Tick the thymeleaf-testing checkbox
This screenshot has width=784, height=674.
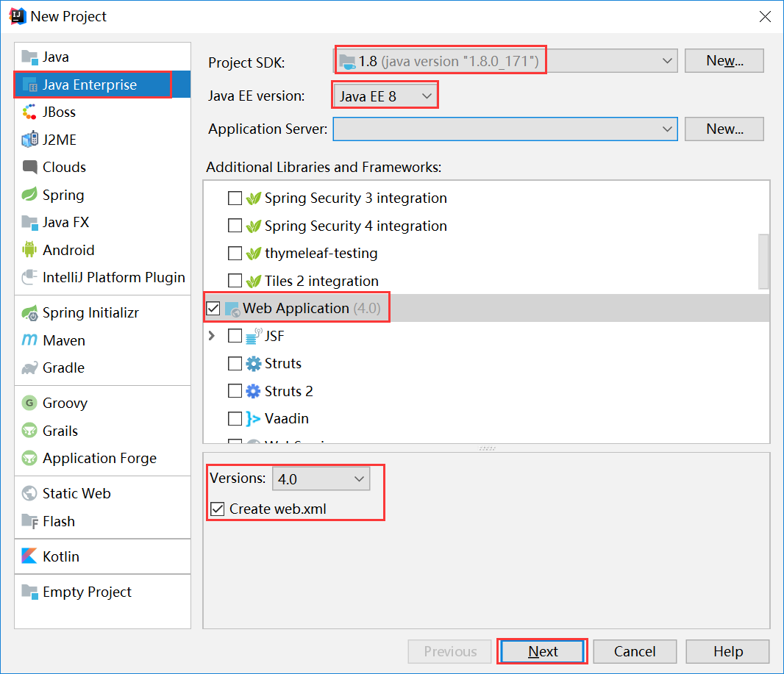click(235, 254)
